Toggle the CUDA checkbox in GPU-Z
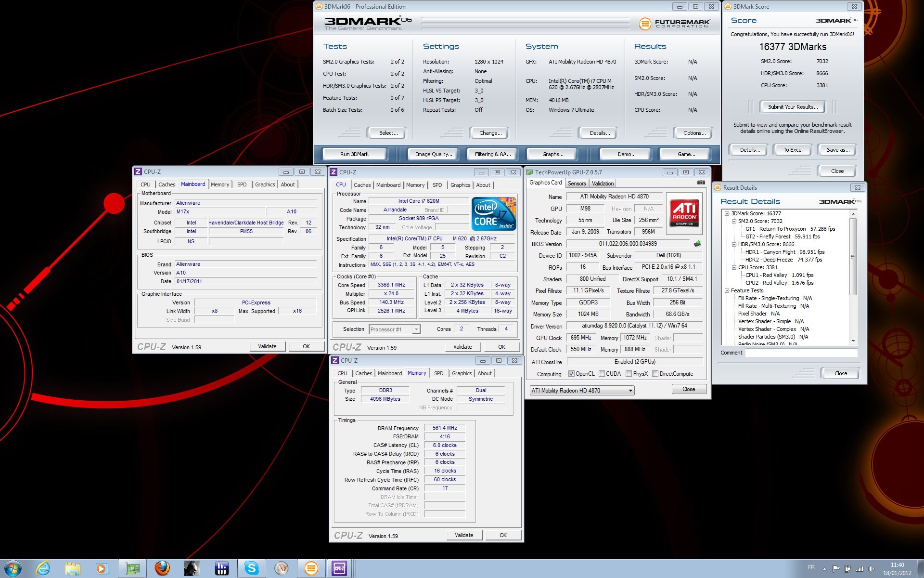Viewport: 924px width, 578px height. (602, 374)
